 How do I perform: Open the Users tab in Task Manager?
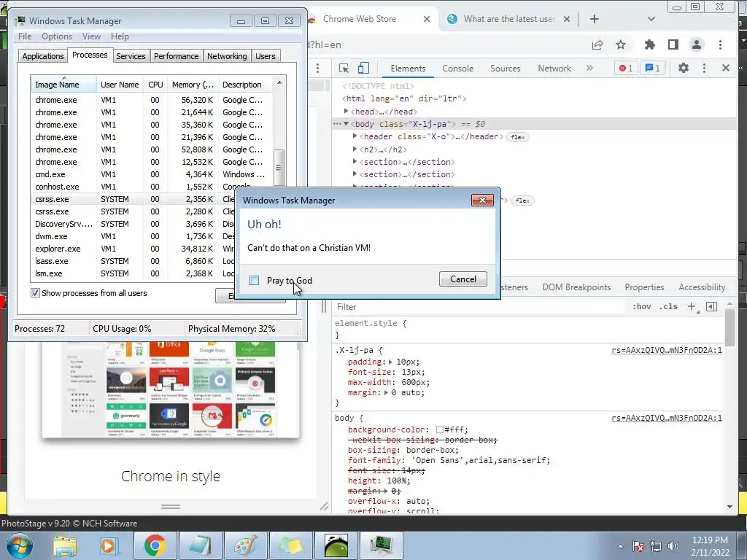click(x=265, y=56)
